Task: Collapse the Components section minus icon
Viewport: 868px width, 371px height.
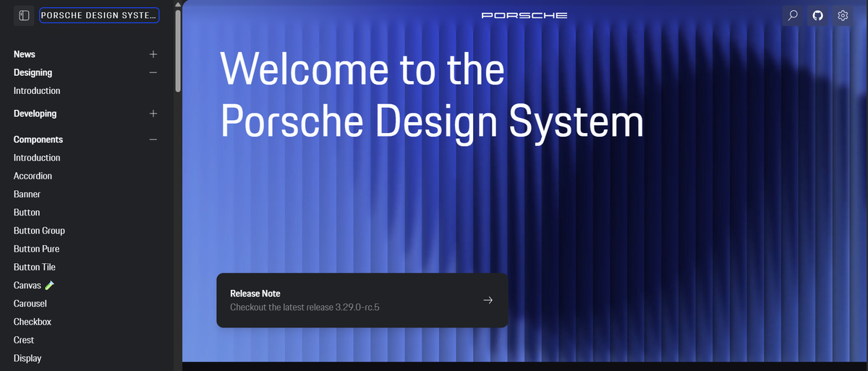Action: coord(153,140)
